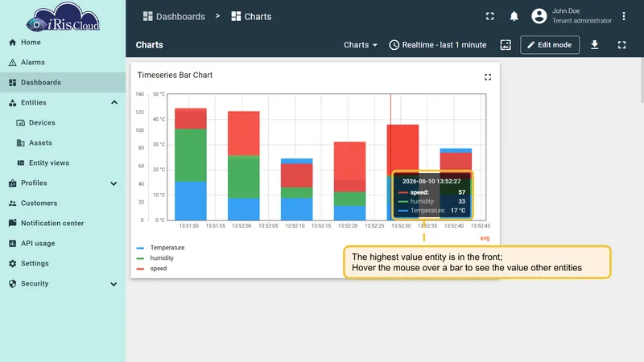644x362 pixels.
Task: Expand the Timeseries Bar Chart widget fullscreen
Action: [x=488, y=77]
